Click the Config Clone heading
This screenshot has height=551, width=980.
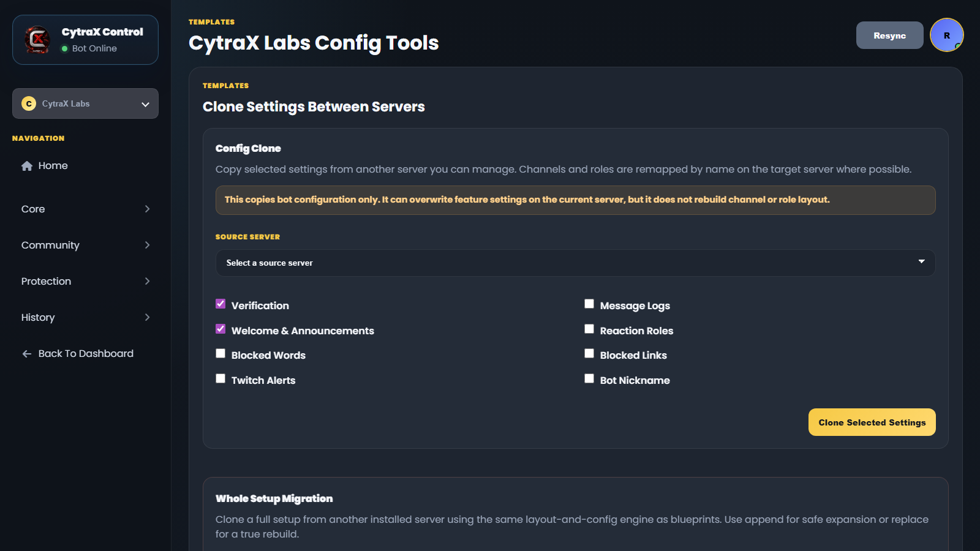click(248, 149)
